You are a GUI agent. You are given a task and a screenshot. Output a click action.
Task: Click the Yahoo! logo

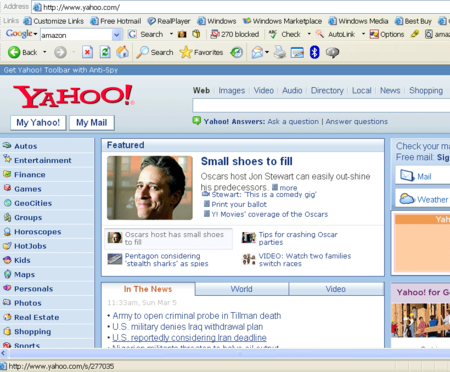point(73,96)
